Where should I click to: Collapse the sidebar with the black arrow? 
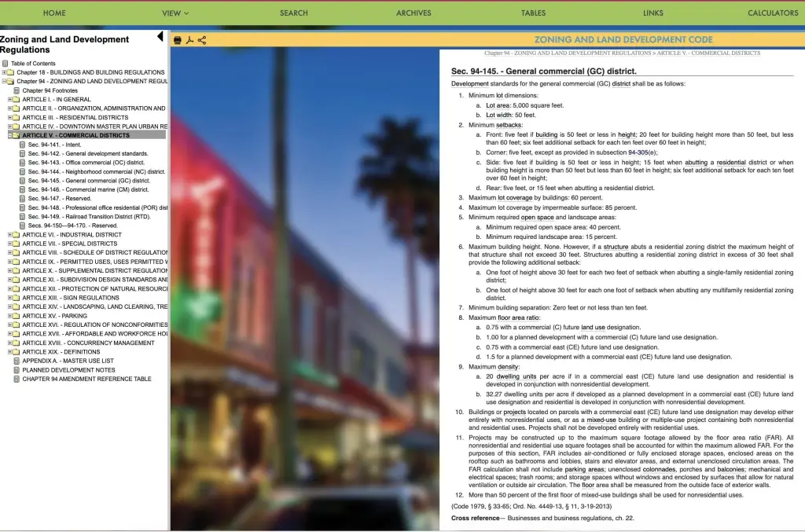160,37
